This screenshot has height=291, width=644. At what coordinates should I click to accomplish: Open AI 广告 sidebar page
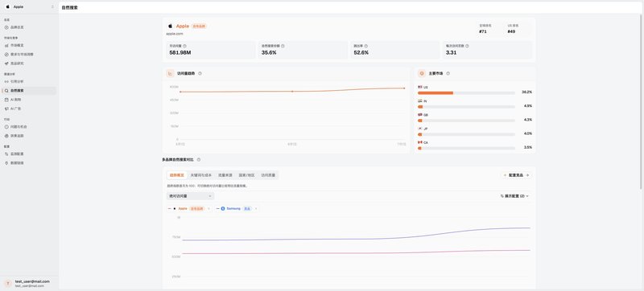29,109
